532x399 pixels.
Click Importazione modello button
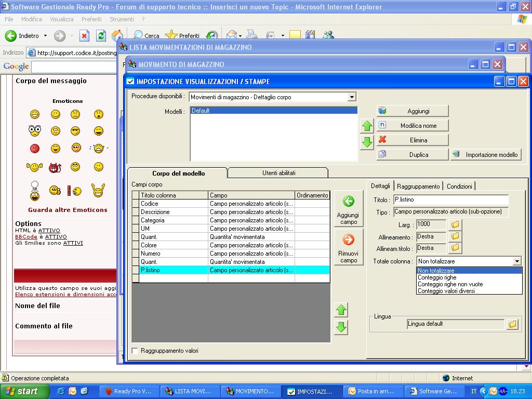pyautogui.click(x=486, y=155)
